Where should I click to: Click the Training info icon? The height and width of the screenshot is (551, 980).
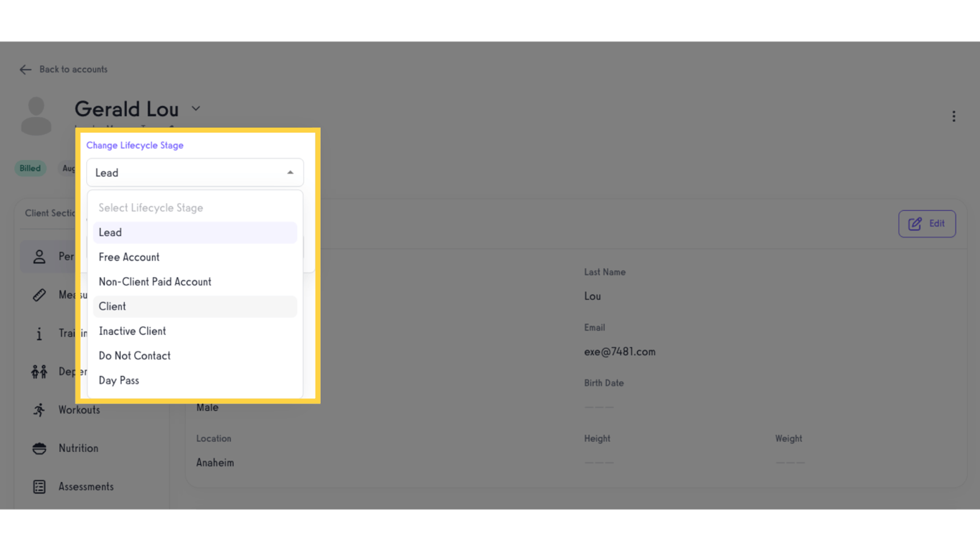39,333
